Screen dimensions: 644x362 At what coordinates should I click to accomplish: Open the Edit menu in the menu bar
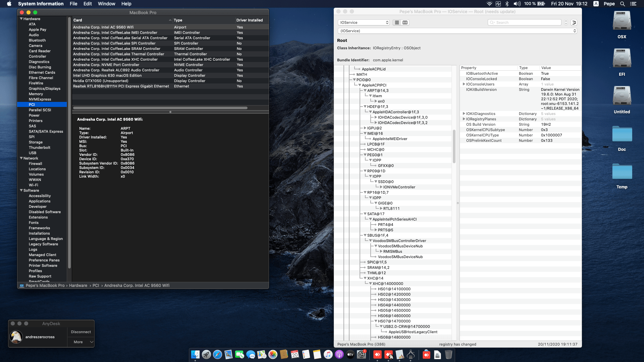point(88,4)
